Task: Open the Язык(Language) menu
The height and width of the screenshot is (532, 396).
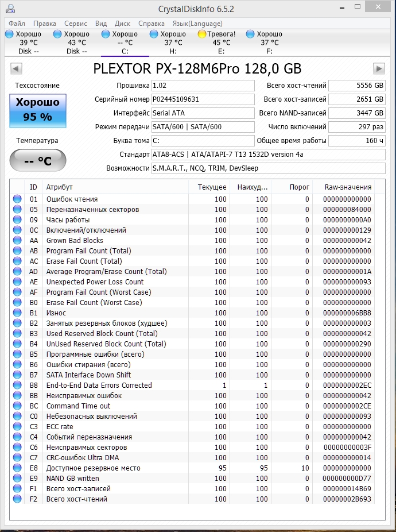Action: [197, 24]
